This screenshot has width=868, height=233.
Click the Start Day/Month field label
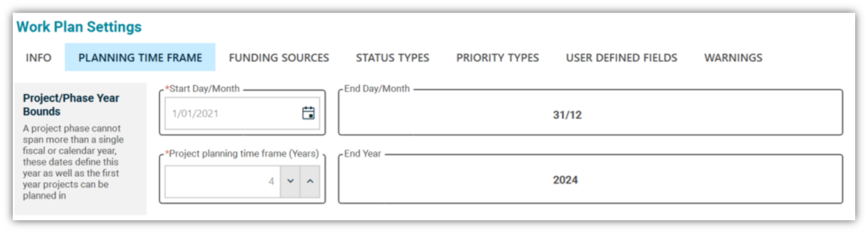[203, 89]
